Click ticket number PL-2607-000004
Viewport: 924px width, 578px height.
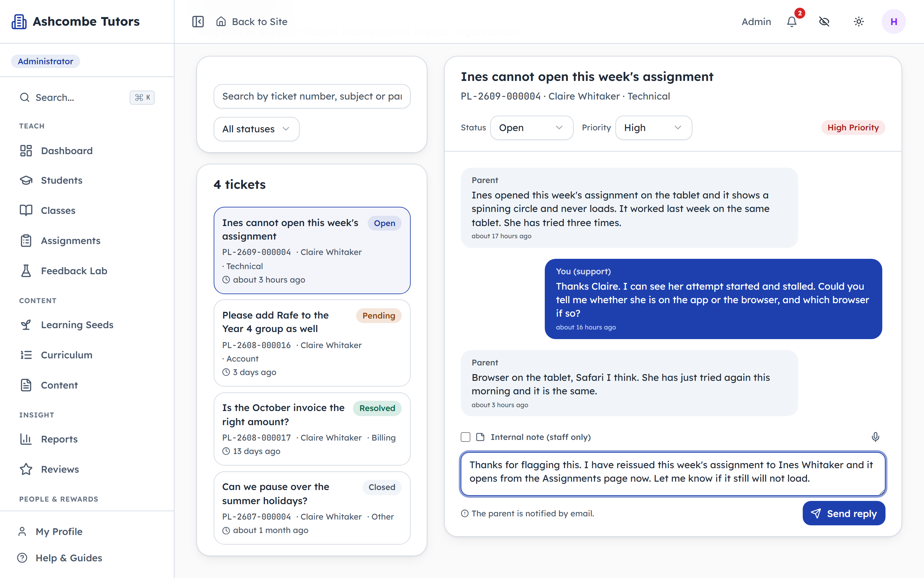click(256, 517)
